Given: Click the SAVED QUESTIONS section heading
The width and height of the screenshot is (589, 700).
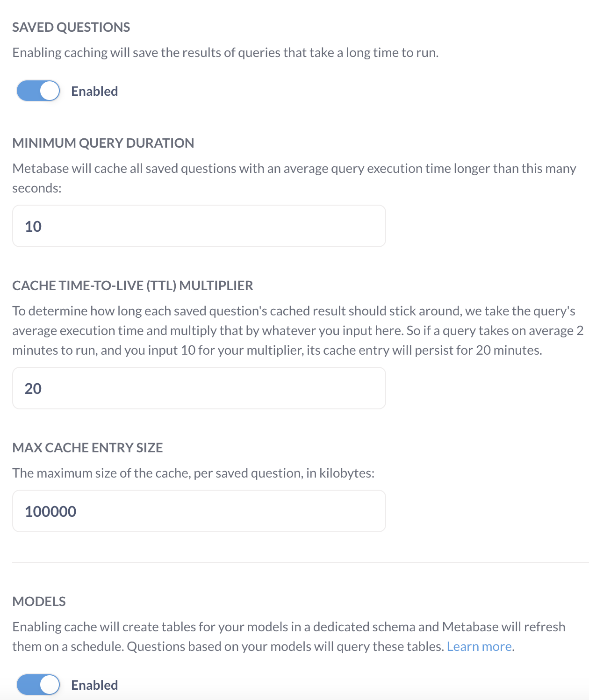Looking at the screenshot, I should pyautogui.click(x=71, y=27).
